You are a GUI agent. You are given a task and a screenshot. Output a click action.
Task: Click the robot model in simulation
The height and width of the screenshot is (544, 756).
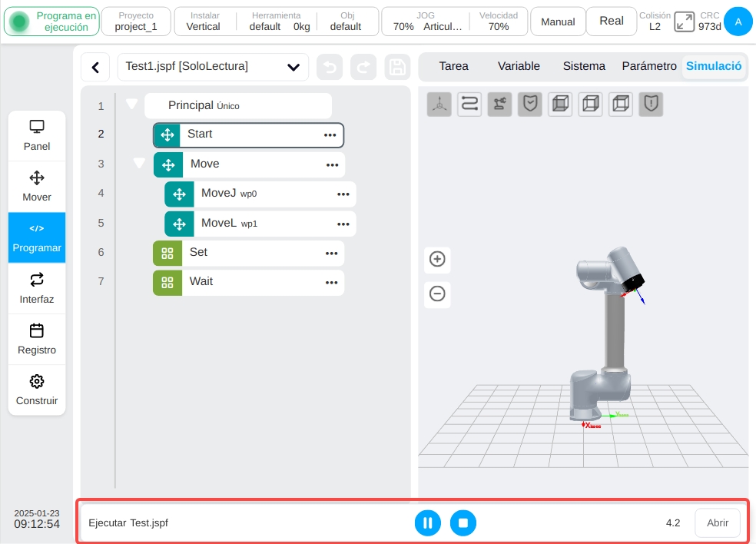pos(608,333)
